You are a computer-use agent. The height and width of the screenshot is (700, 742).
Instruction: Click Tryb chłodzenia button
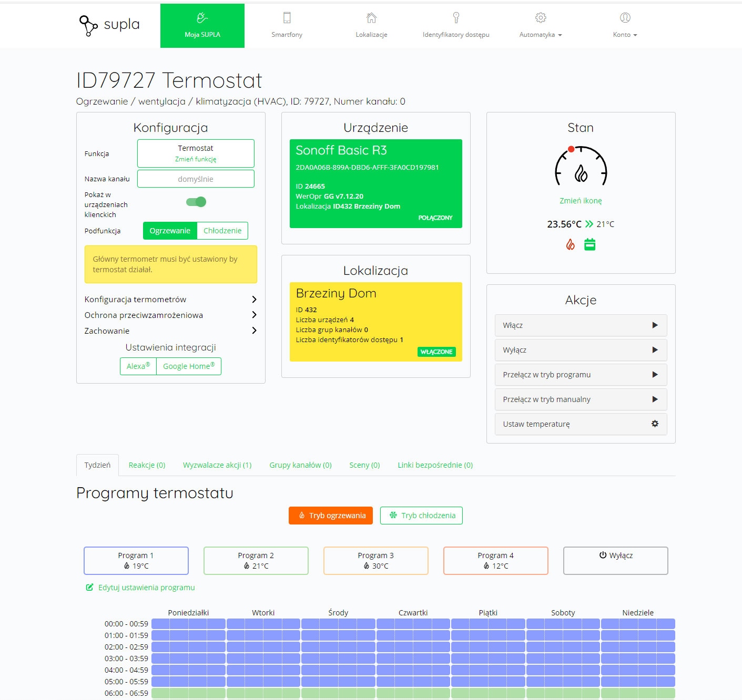(x=421, y=516)
